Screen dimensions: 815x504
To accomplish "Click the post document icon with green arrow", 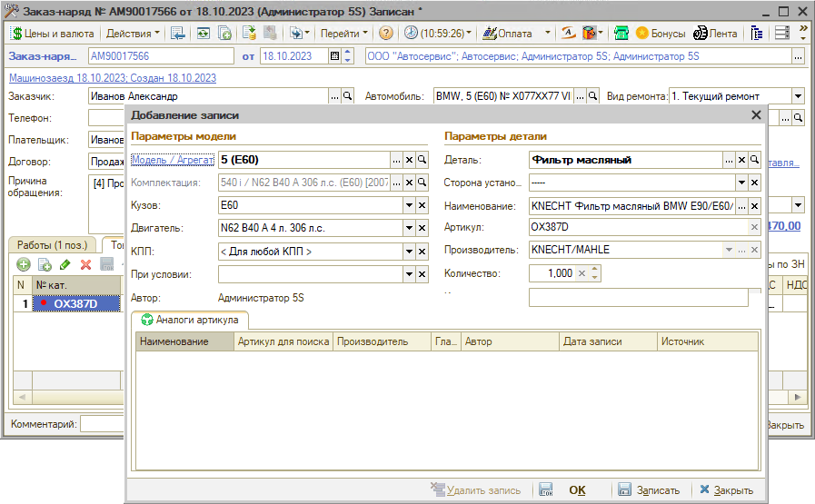I will click(x=249, y=34).
